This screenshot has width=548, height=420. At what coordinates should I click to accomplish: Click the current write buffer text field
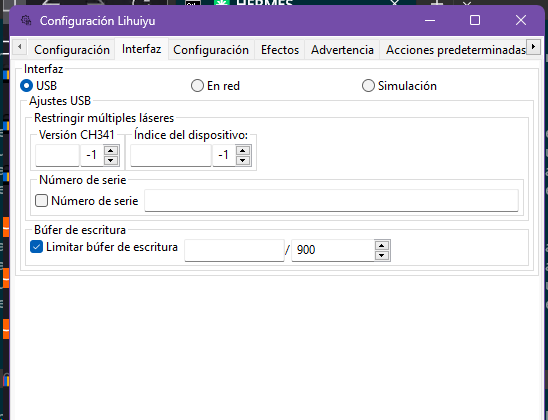(x=234, y=250)
